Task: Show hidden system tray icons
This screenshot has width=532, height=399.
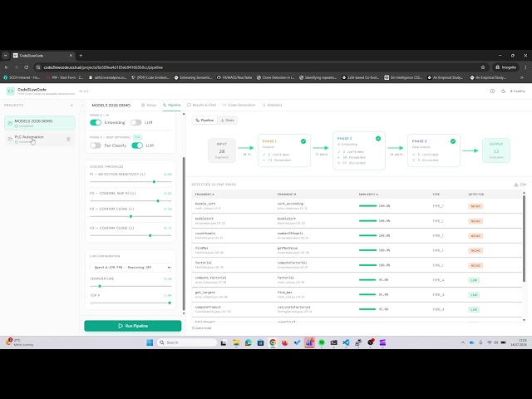Action: [463, 342]
